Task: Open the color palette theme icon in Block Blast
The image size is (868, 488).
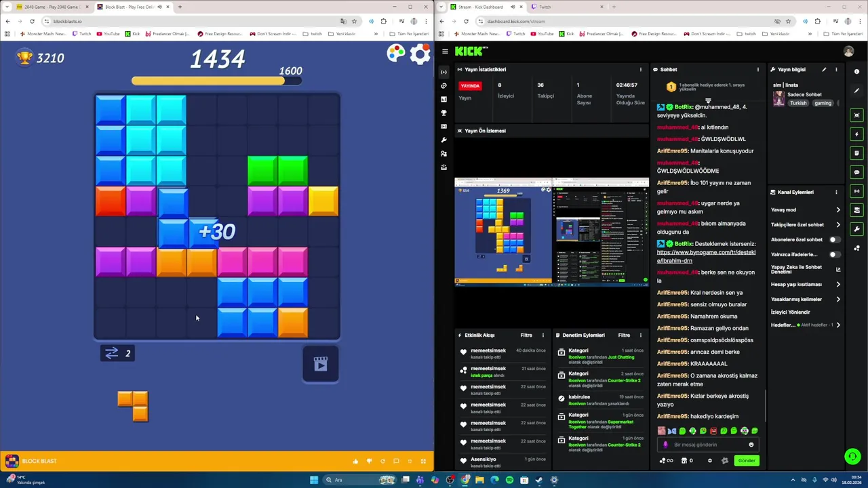Action: click(x=396, y=54)
